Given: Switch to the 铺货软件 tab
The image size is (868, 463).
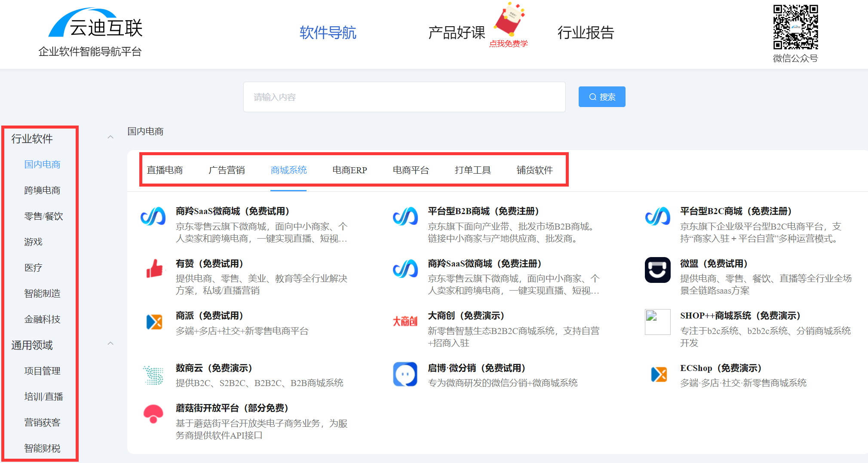Looking at the screenshot, I should pos(534,170).
